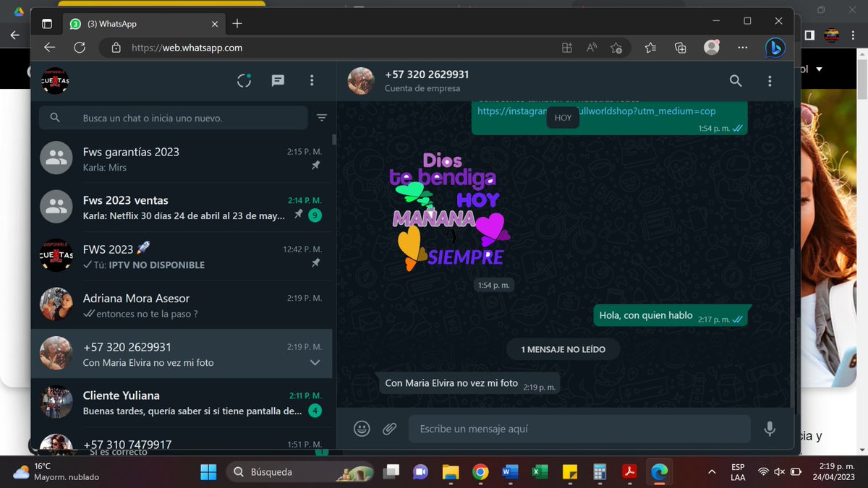The width and height of the screenshot is (868, 488).
Task: Open the sidebar three-dot menu
Action: [312, 80]
